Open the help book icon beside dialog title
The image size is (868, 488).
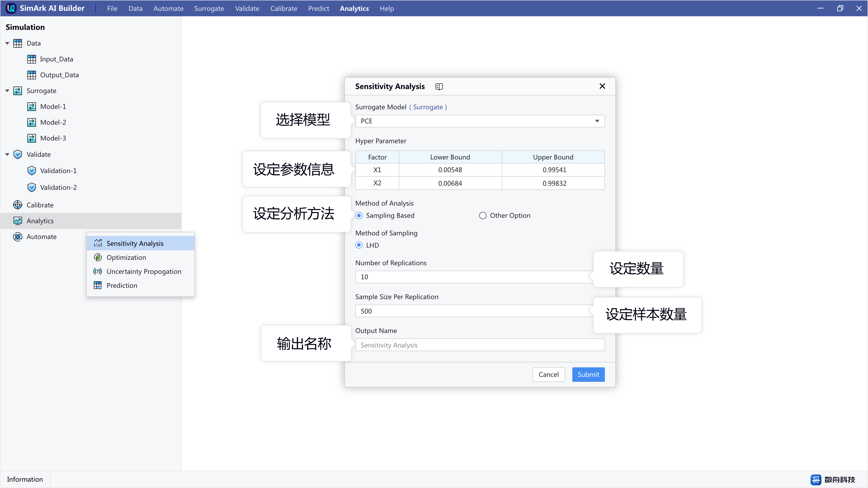pyautogui.click(x=439, y=87)
